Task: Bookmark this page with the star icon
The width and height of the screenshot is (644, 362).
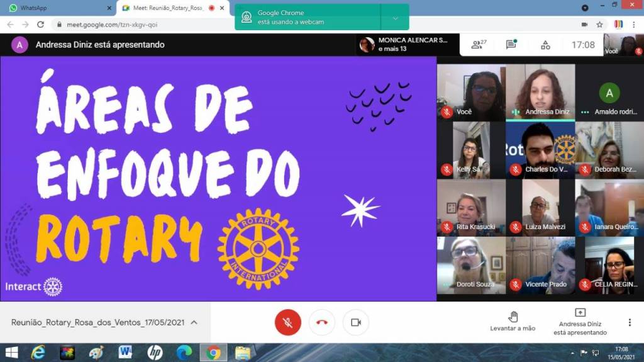Action: tap(600, 25)
